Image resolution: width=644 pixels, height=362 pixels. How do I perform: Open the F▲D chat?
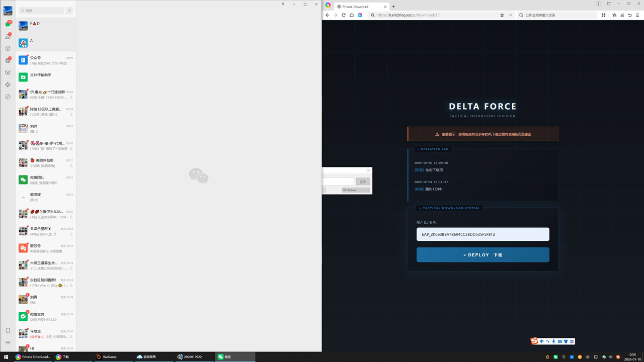tap(46, 26)
